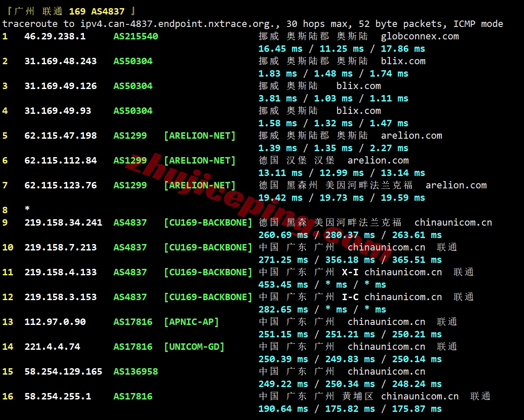Select IP address 219.158.7.213
524x420 pixels.
pos(60,247)
